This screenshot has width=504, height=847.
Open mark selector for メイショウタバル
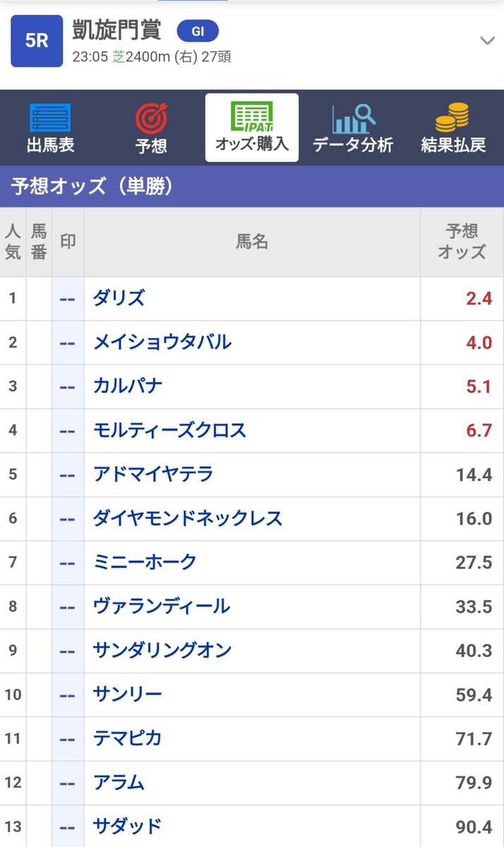click(x=68, y=342)
